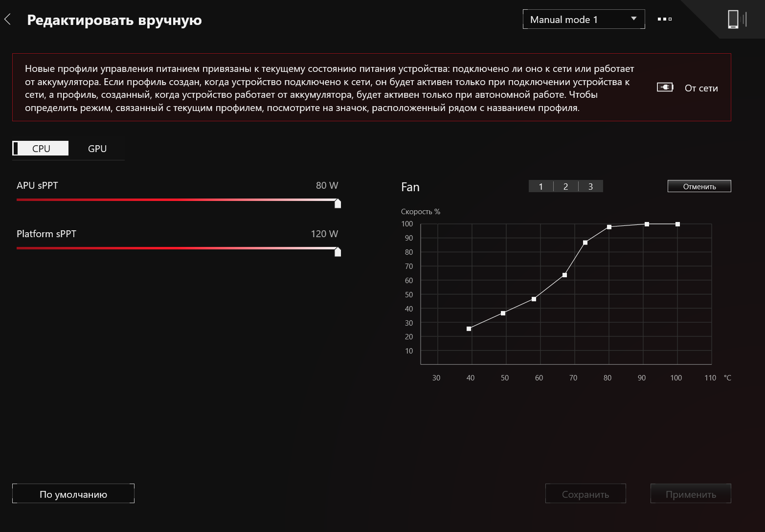
Task: Switch to the CPU tab
Action: pos(41,149)
